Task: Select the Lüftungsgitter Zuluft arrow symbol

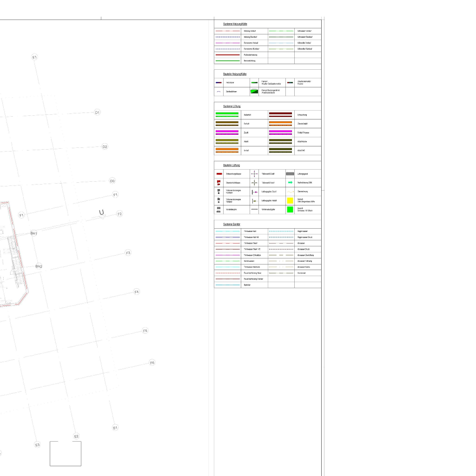Action: (254, 192)
